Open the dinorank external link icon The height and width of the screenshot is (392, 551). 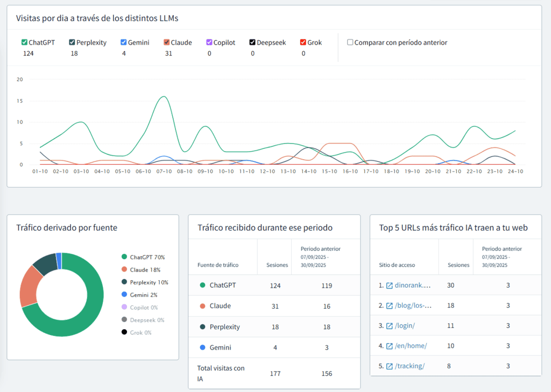click(x=389, y=285)
